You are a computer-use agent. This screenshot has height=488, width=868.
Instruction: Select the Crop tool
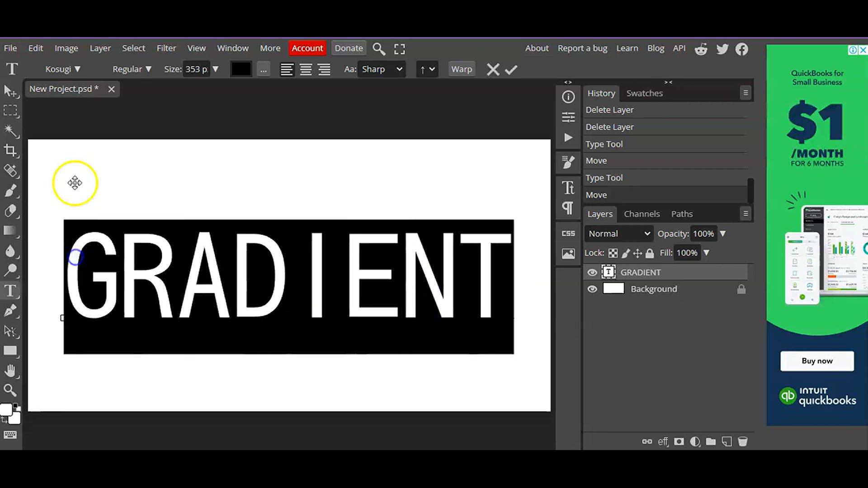[10, 150]
